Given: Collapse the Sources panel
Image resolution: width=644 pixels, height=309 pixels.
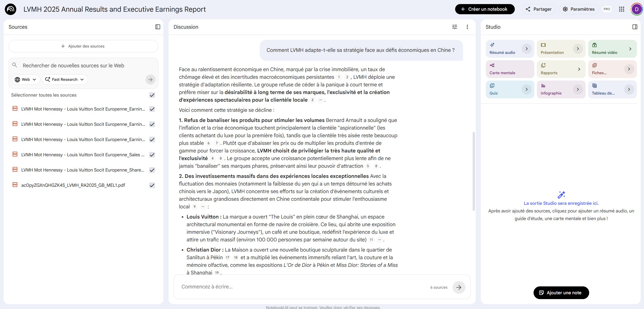Looking at the screenshot, I should coord(158,27).
